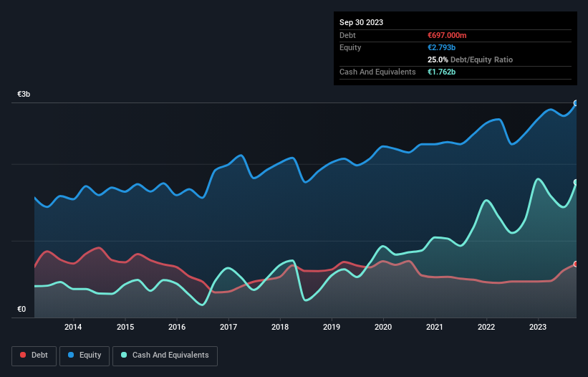Click the 2017 x-axis label

pyautogui.click(x=228, y=327)
